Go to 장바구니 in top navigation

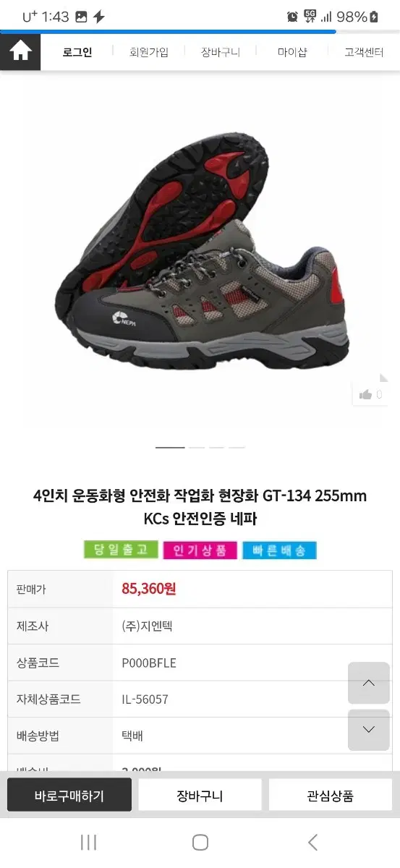221,52
